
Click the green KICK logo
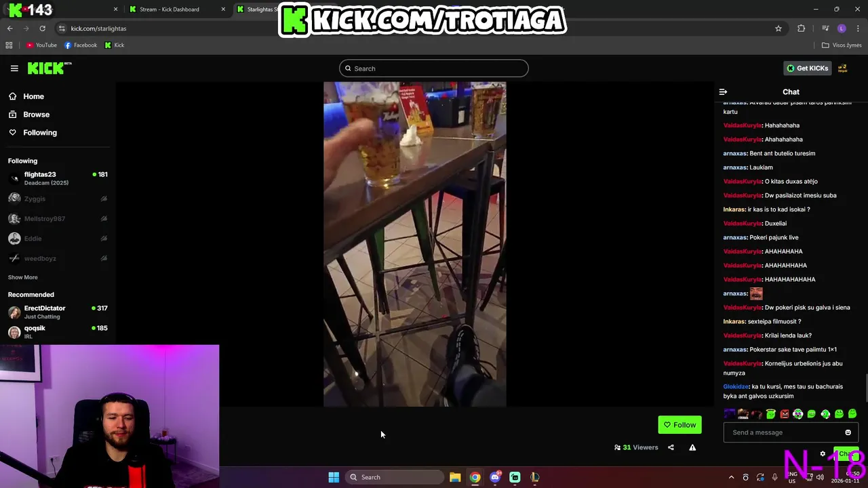49,68
